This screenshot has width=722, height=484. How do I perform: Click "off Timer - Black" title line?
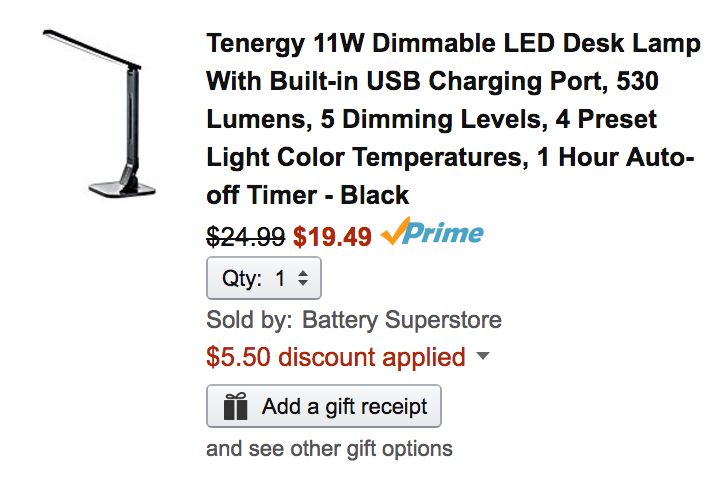click(308, 193)
